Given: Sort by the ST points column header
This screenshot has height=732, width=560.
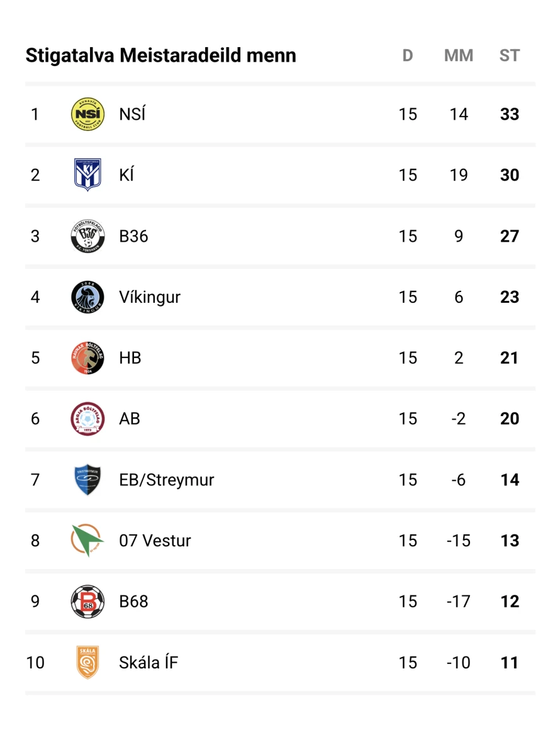Looking at the screenshot, I should coord(509,55).
